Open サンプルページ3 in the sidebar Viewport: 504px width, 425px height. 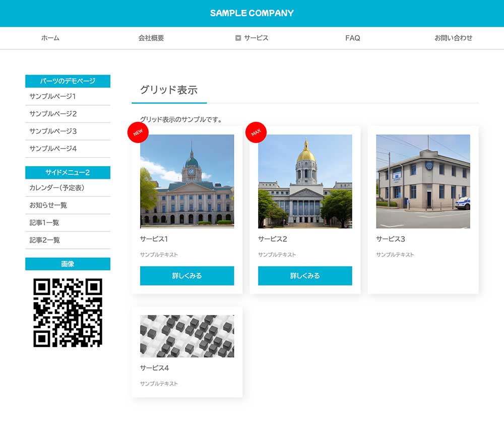(x=68, y=131)
